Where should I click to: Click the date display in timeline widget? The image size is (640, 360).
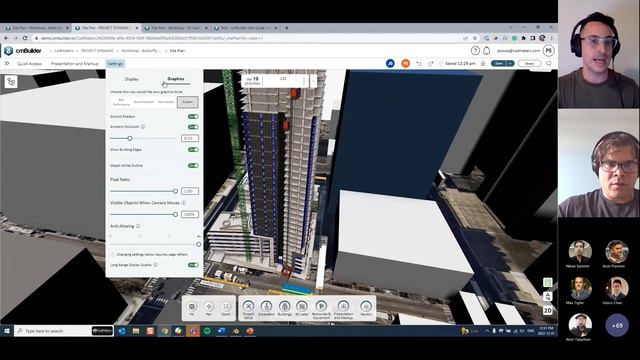click(x=252, y=81)
